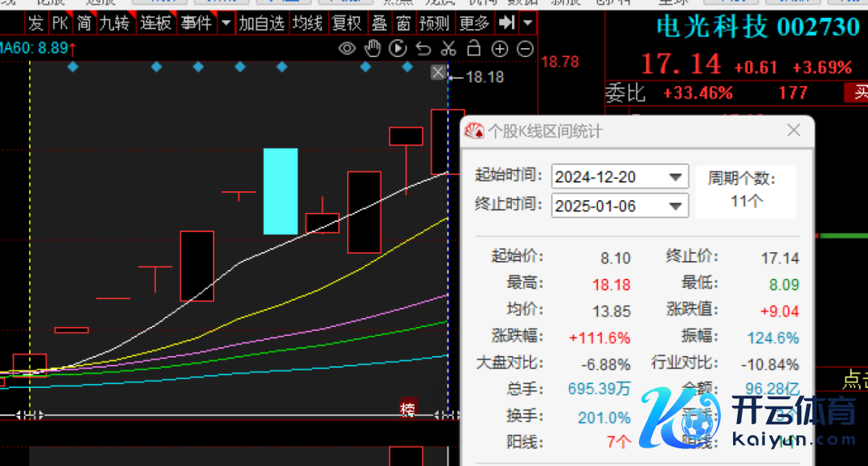Select the scissors cut tool
The width and height of the screenshot is (868, 466).
coord(448,49)
